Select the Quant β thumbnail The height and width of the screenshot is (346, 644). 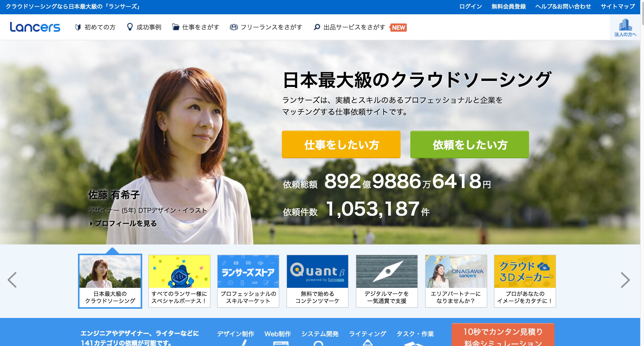[x=317, y=281]
